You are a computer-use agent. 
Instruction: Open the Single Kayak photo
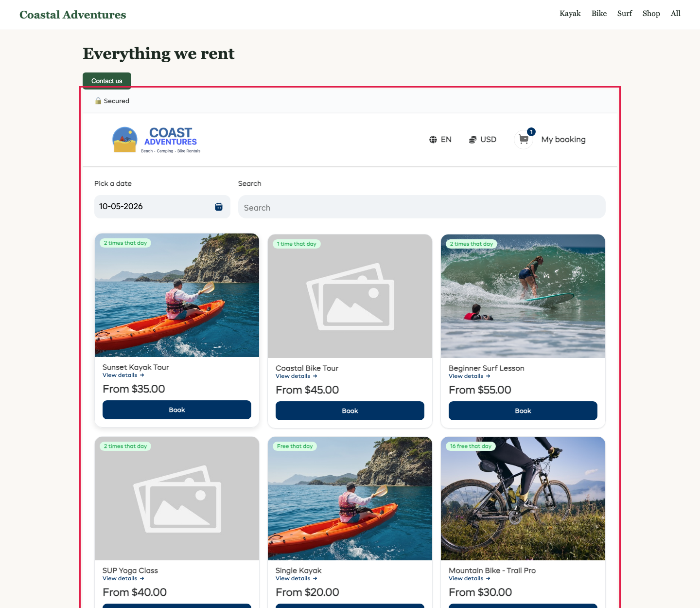350,499
